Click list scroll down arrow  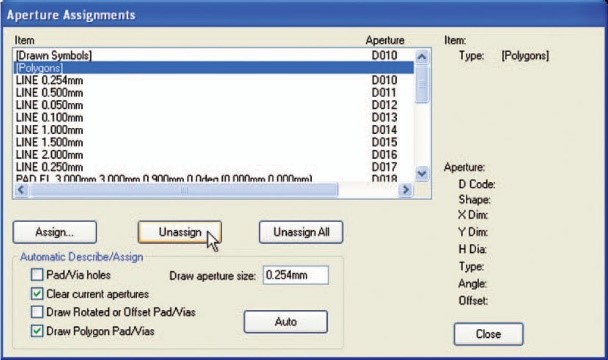[422, 173]
